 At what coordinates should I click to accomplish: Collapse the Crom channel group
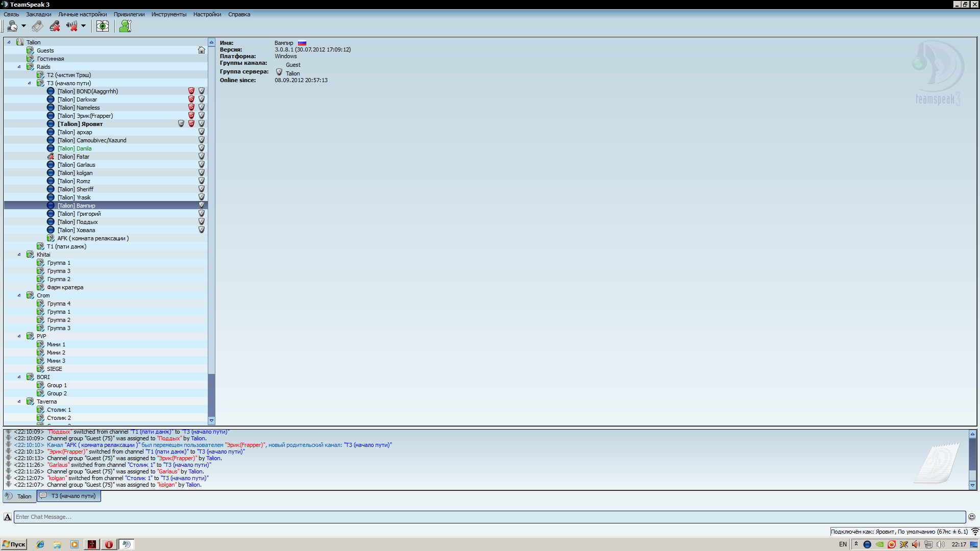point(19,295)
